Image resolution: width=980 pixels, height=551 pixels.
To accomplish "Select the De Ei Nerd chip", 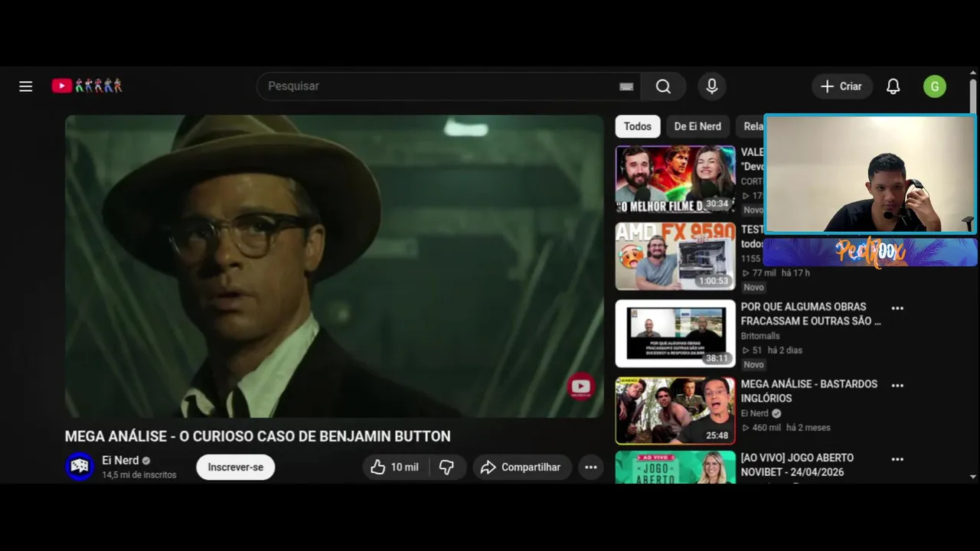I will [x=697, y=126].
